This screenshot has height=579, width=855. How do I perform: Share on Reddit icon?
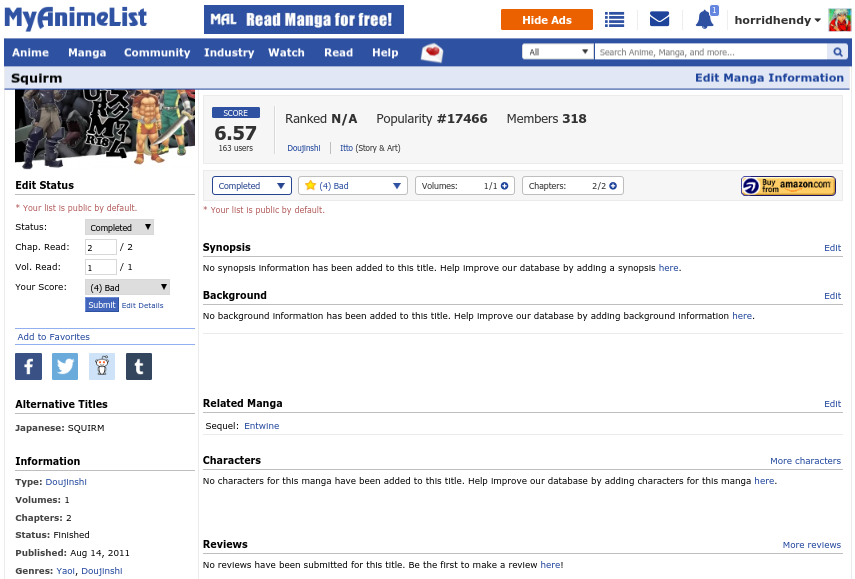pyautogui.click(x=102, y=366)
